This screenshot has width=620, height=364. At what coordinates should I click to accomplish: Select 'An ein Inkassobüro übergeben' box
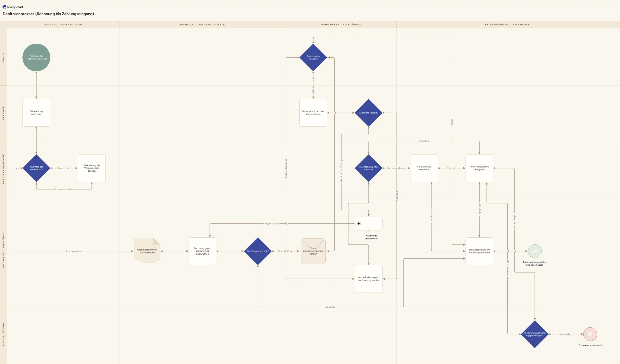click(x=479, y=168)
